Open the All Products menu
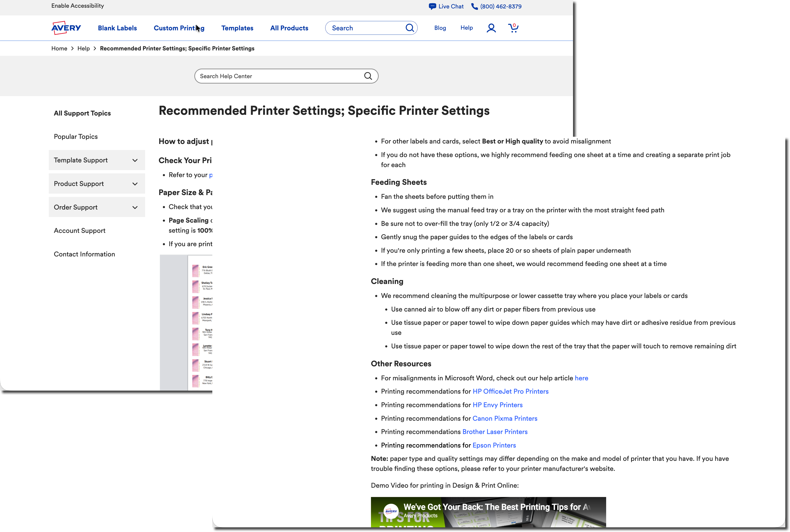Screen dimensions: 790x532 pyautogui.click(x=289, y=28)
